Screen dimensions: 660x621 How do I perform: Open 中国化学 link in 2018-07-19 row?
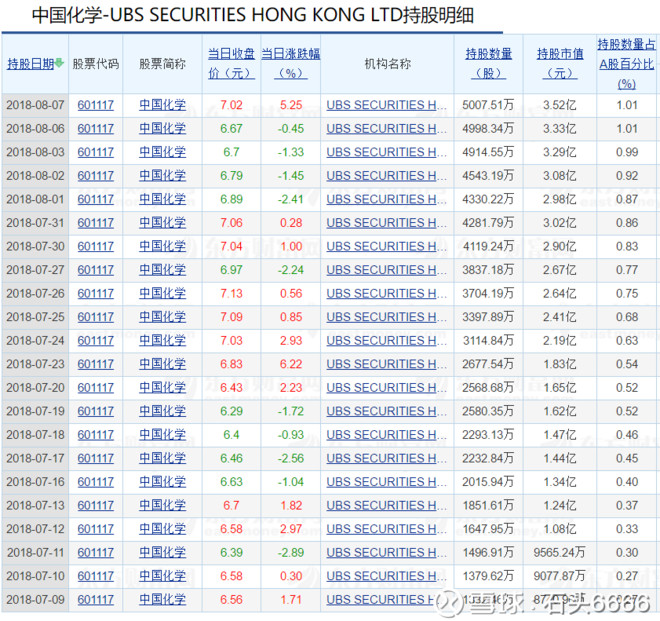coord(162,411)
